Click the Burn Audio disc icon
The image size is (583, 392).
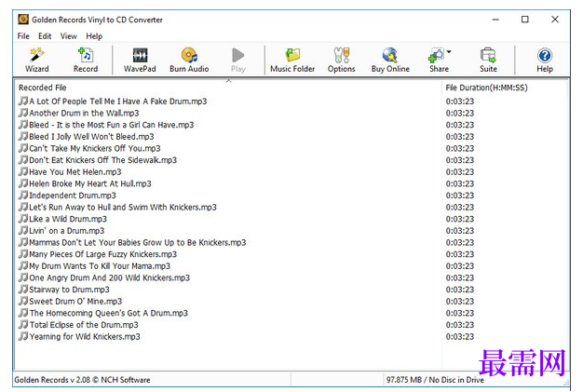(189, 55)
